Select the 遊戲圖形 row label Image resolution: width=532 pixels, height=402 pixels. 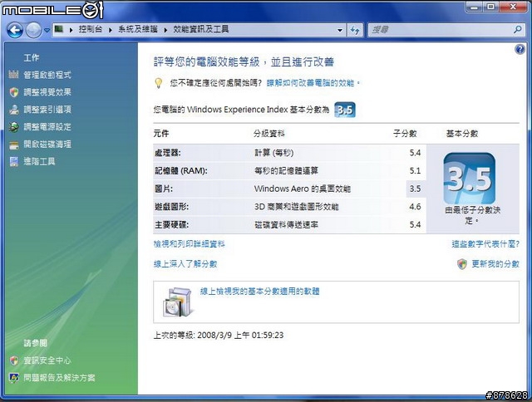pyautogui.click(x=172, y=207)
